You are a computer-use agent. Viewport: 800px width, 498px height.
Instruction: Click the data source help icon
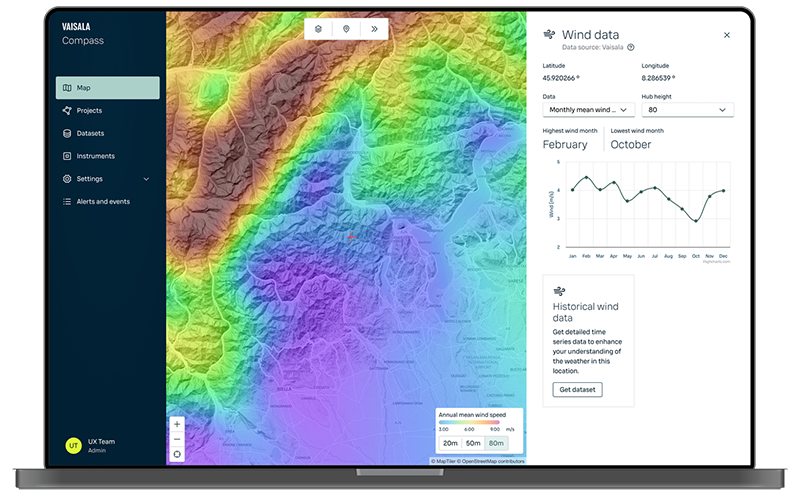coord(631,47)
